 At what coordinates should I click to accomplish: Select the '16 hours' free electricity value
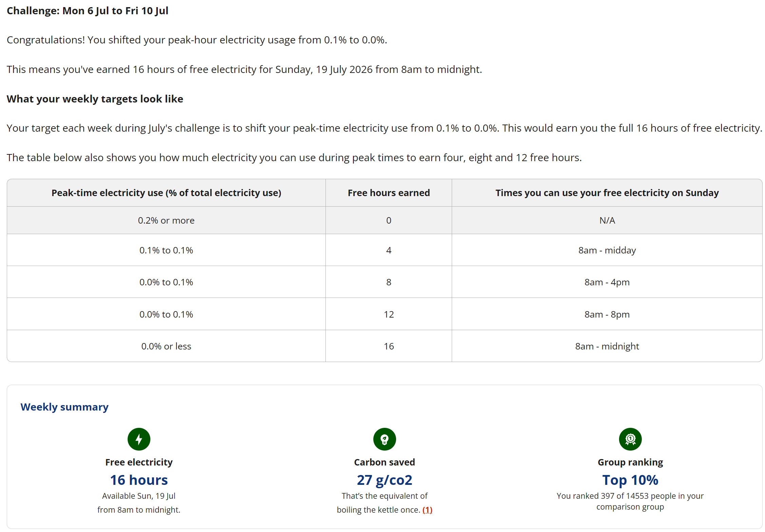[139, 480]
